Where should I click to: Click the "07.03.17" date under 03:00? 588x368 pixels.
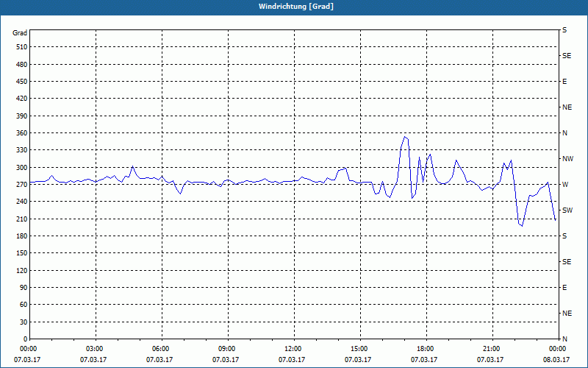click(93, 360)
